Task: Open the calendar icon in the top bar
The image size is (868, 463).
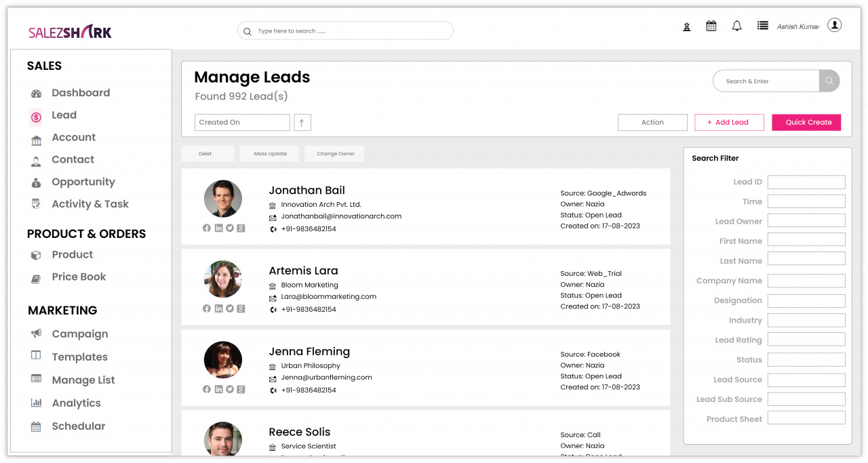Action: (711, 26)
